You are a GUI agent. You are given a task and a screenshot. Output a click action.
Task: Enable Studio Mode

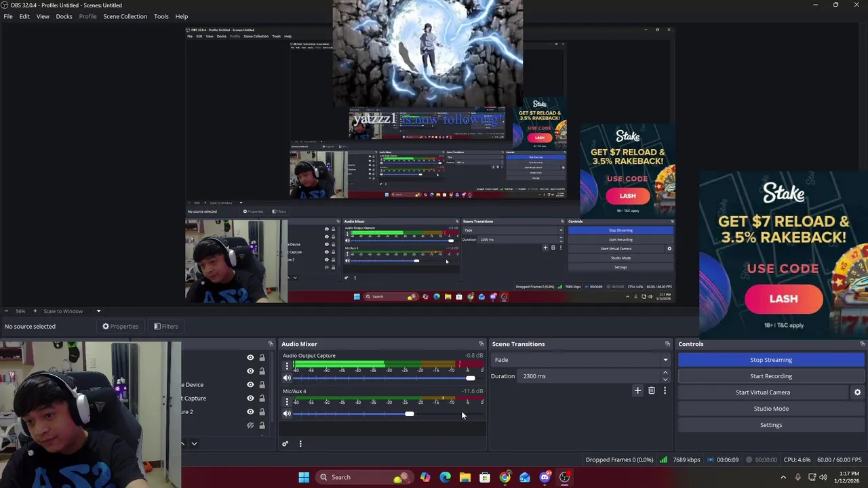point(771,409)
